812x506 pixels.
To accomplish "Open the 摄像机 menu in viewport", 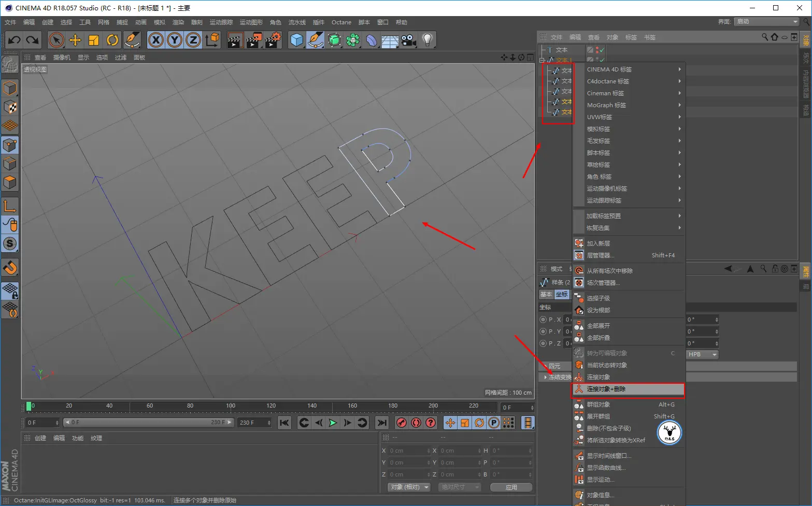I will [62, 57].
